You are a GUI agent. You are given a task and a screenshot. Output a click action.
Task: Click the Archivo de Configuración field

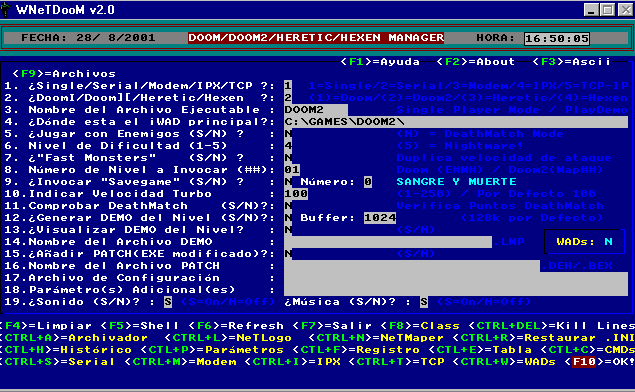click(x=456, y=278)
